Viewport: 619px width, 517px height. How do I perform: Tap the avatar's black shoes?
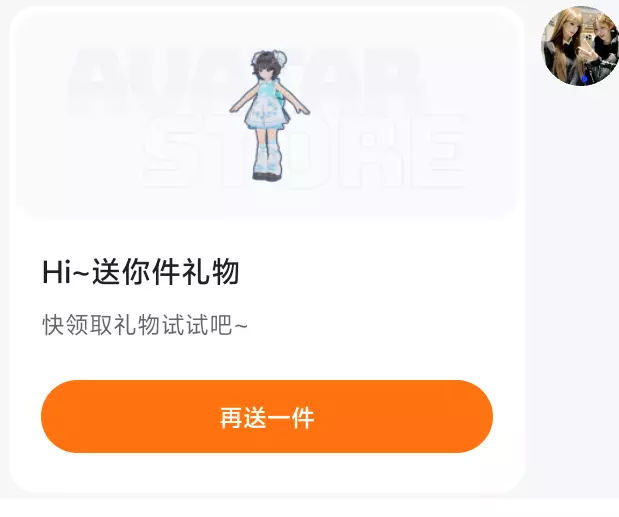[x=267, y=176]
